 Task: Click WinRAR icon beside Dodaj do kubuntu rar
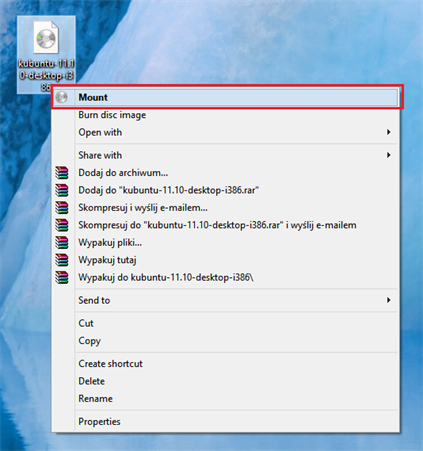[62, 190]
